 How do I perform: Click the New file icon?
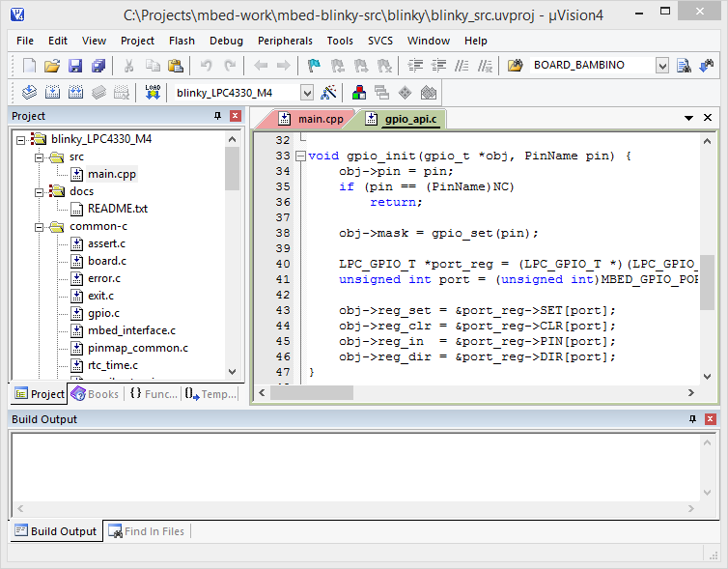click(x=29, y=66)
